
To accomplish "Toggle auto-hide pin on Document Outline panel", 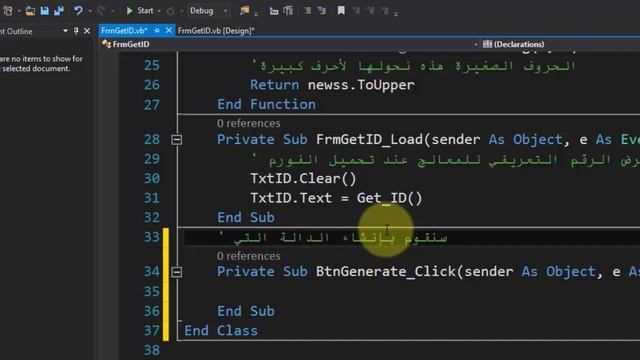I will (x=76, y=31).
